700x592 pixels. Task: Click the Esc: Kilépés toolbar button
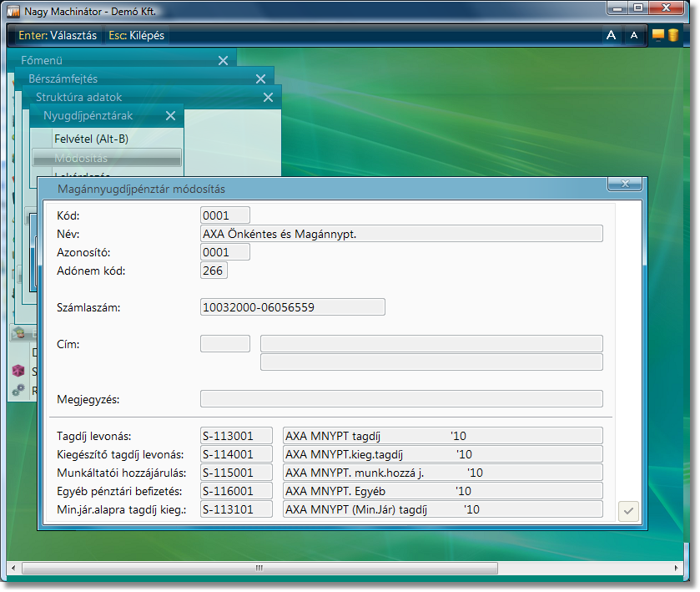point(136,36)
